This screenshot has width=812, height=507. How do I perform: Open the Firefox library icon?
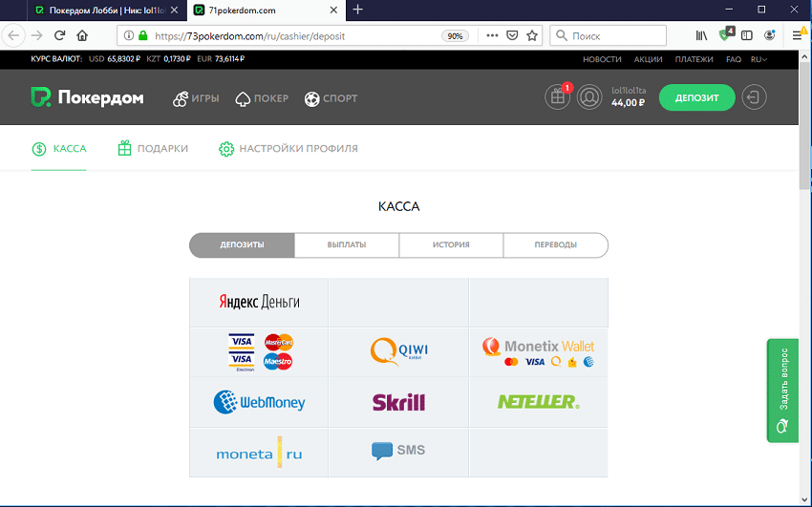tap(701, 35)
